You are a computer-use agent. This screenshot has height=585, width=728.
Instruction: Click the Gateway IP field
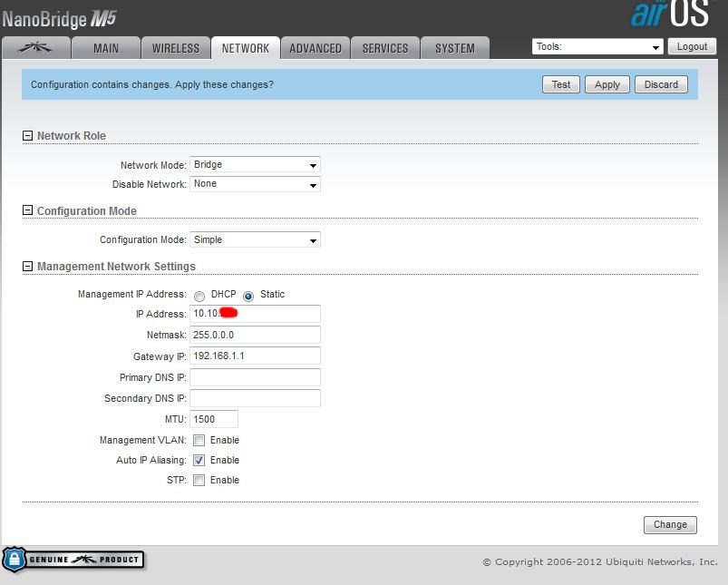coord(255,356)
